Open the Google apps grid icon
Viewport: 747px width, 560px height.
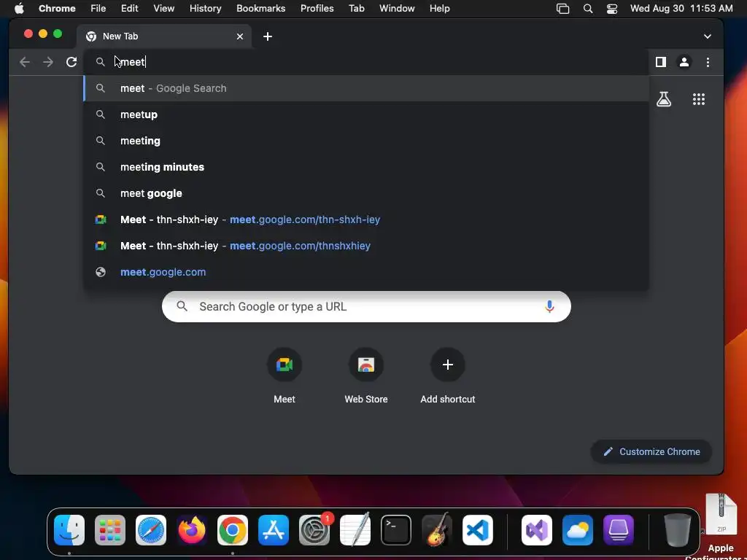pos(698,99)
